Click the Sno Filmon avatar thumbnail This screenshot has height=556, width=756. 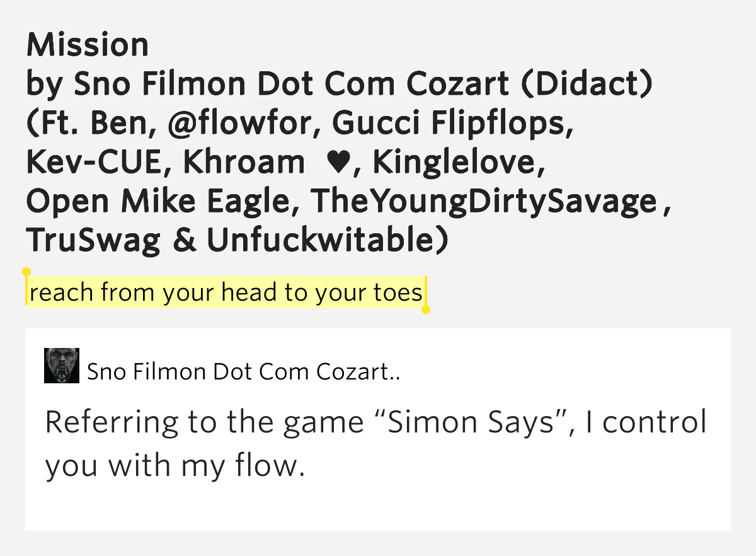click(62, 366)
